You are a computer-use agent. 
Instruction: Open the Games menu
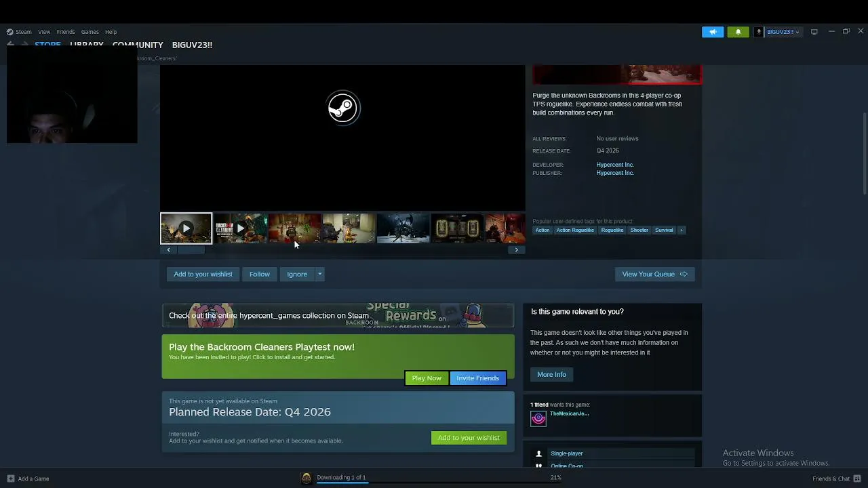coord(90,32)
